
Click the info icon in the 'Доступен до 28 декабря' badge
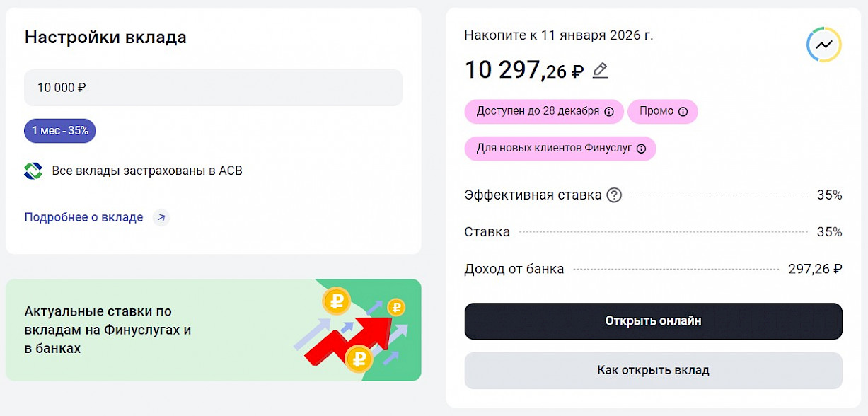click(x=608, y=112)
